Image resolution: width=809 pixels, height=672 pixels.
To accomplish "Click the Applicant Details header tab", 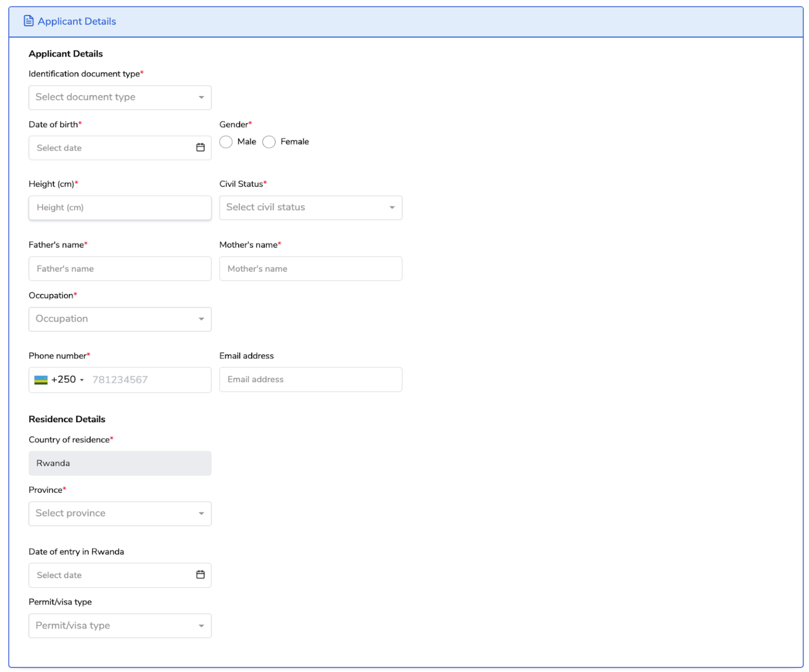I will 77,21.
